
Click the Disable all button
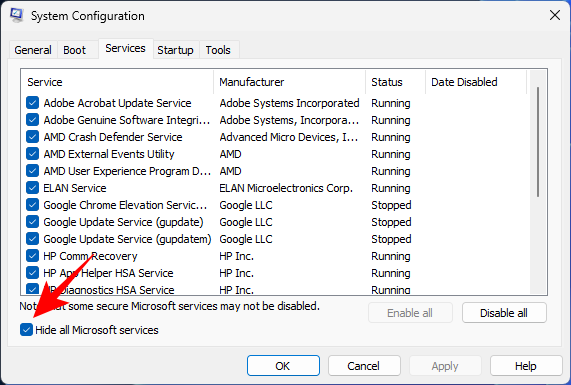pos(504,313)
